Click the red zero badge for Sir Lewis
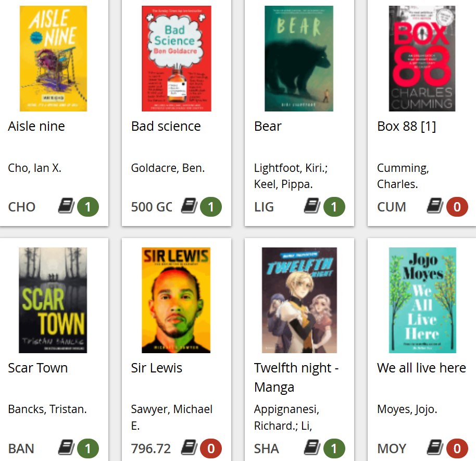This screenshot has height=461, width=476. [x=211, y=448]
